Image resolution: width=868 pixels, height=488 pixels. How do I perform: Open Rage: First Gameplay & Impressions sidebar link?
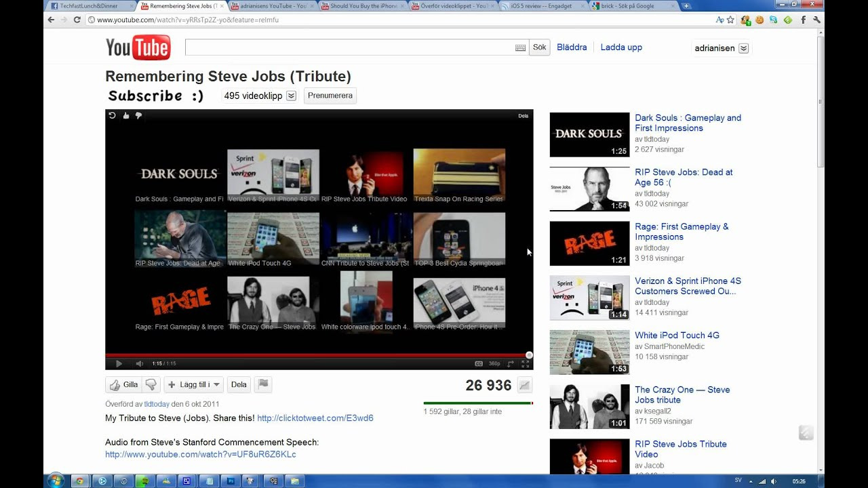pyautogui.click(x=682, y=232)
